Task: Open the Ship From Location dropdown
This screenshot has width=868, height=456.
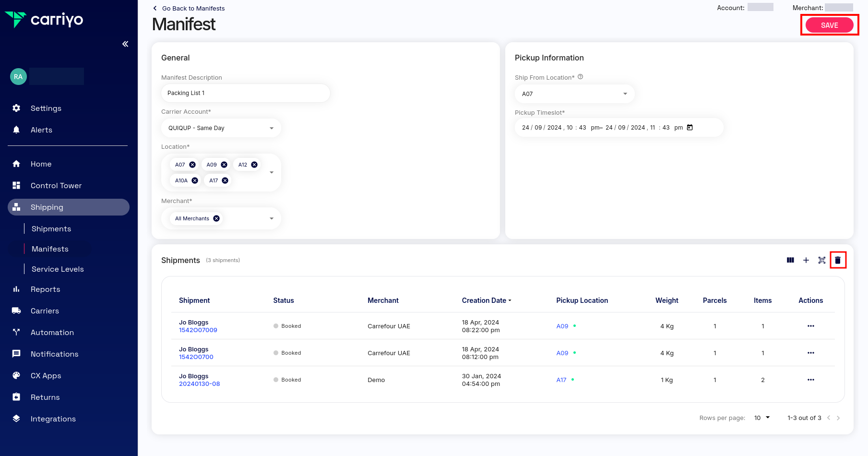Action: [574, 94]
